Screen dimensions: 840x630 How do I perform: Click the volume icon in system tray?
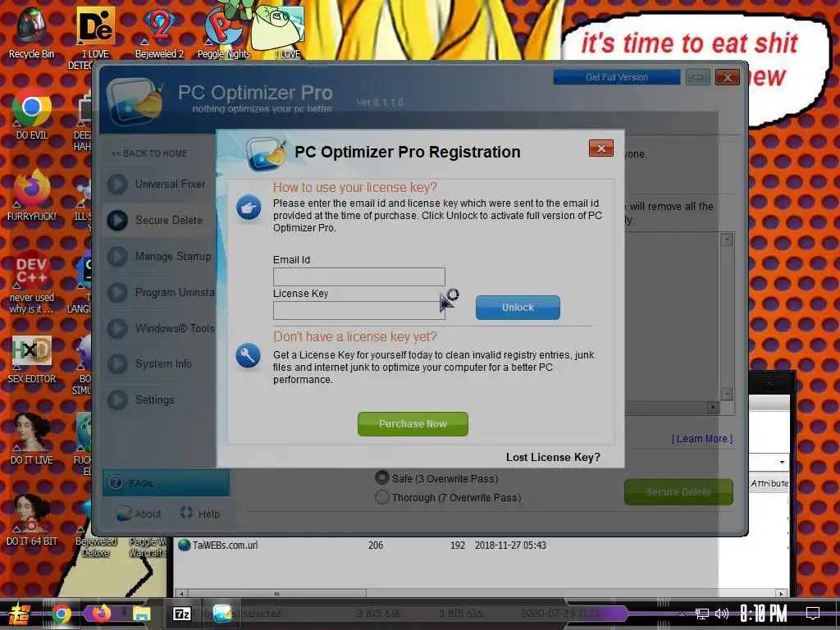click(x=722, y=614)
